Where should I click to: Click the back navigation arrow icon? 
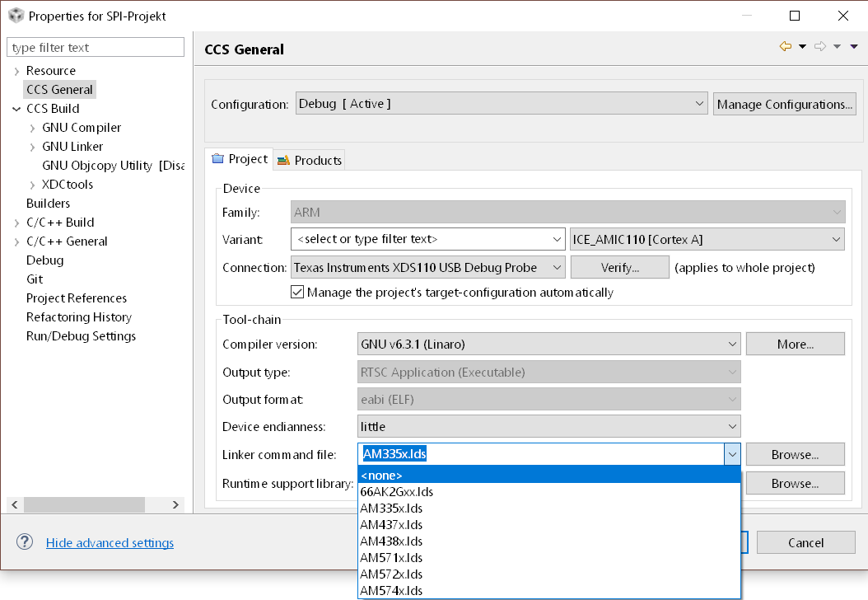click(x=786, y=46)
